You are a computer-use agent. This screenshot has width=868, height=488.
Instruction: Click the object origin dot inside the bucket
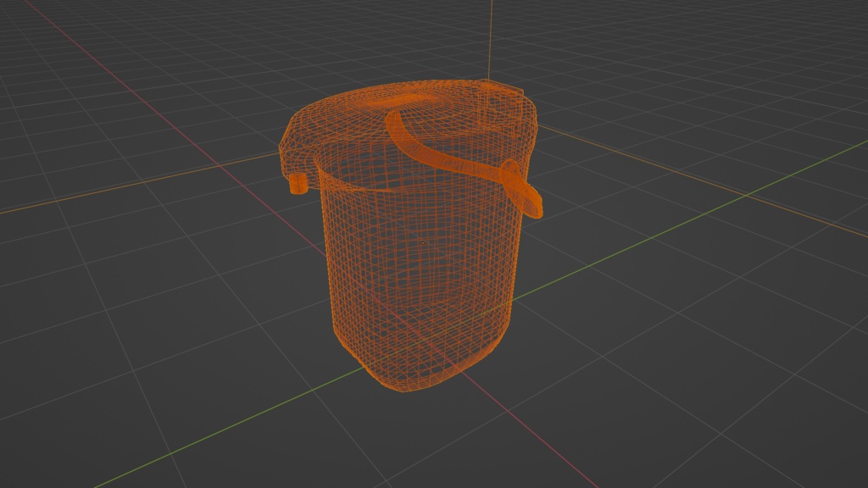tap(424, 243)
